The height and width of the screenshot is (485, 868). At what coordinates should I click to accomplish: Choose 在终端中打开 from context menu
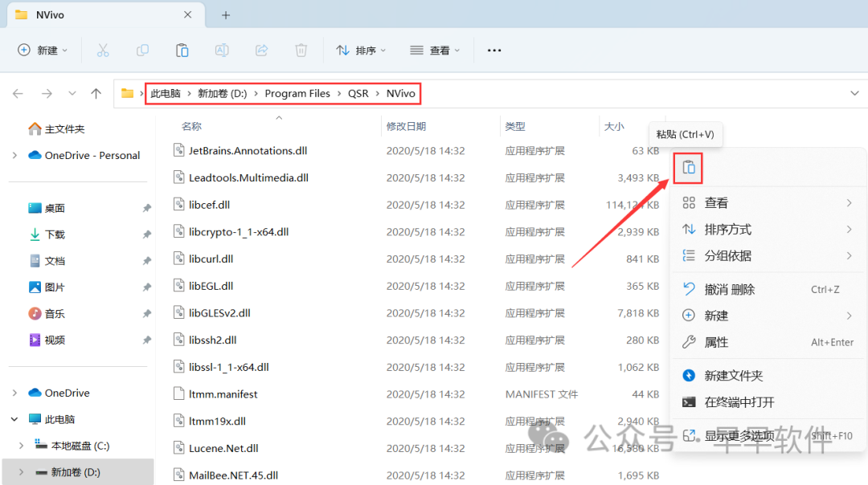click(x=739, y=401)
